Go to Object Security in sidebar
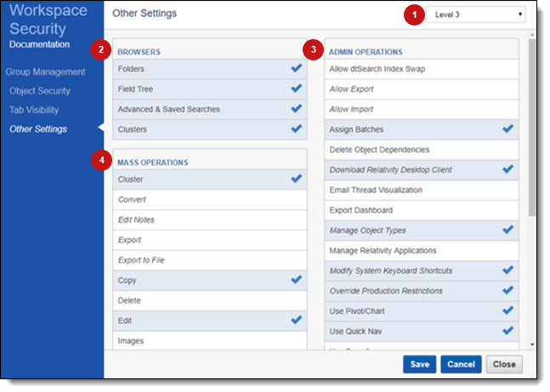Viewport: 550px width, 392px height. point(40,91)
